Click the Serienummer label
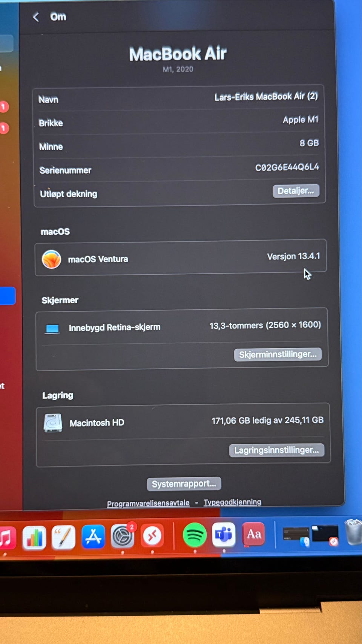The height and width of the screenshot is (644, 362). (65, 171)
